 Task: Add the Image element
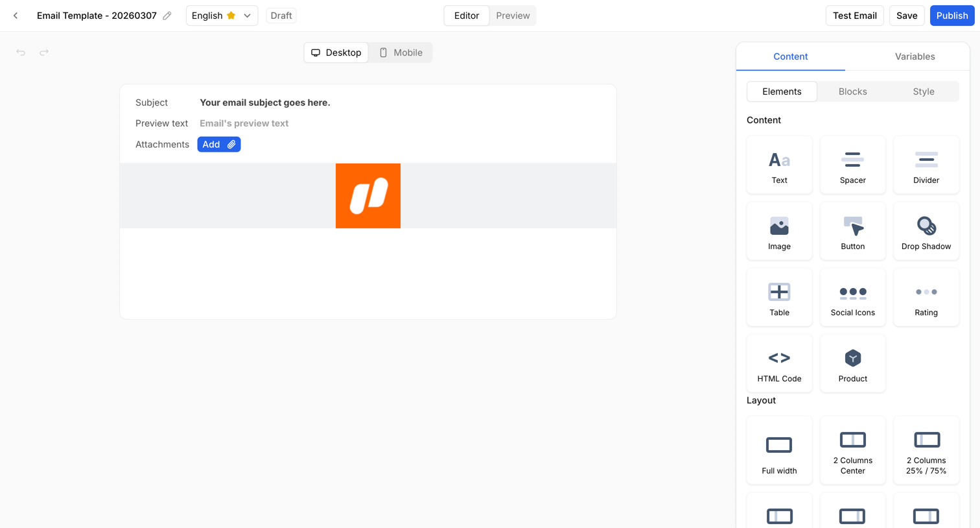(779, 232)
